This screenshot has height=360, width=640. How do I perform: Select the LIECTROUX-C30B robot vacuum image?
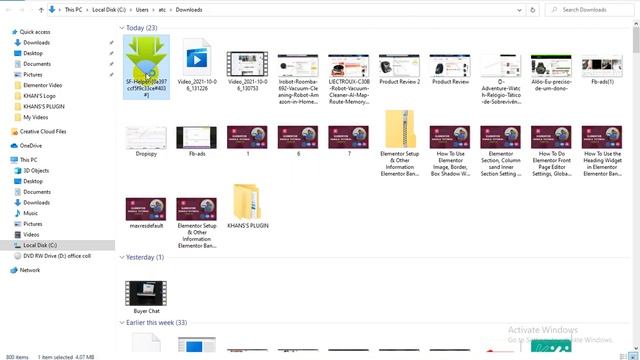[x=349, y=65]
